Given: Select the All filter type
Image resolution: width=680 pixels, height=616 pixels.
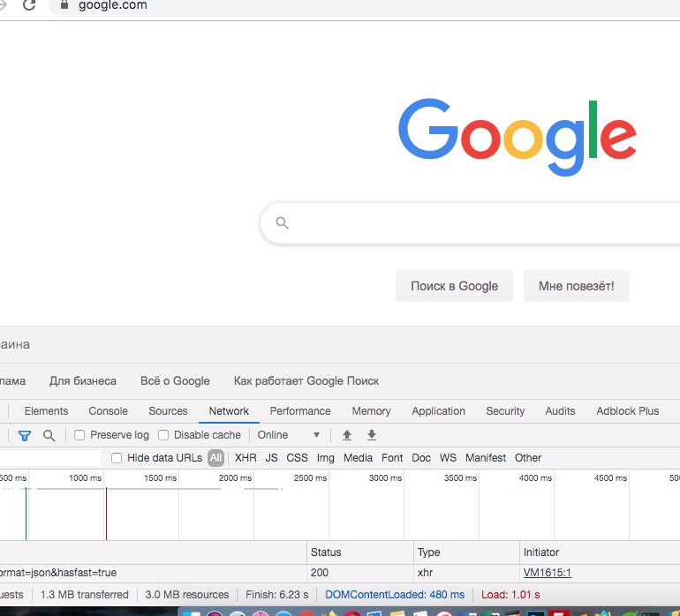Looking at the screenshot, I should (215, 458).
